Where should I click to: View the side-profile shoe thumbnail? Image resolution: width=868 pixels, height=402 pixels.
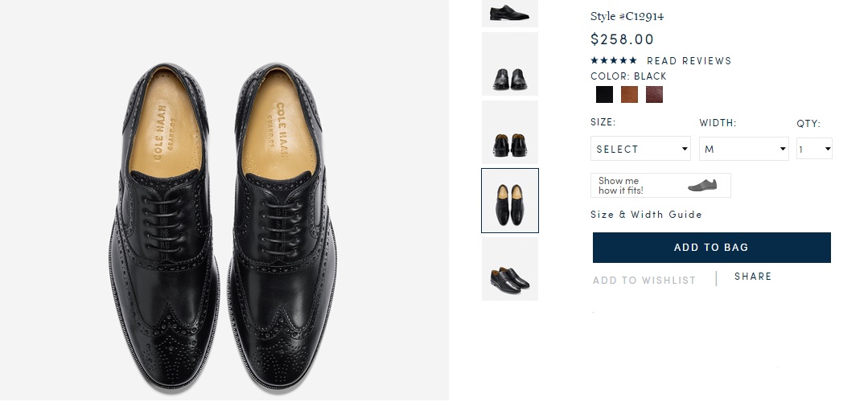[x=509, y=12]
